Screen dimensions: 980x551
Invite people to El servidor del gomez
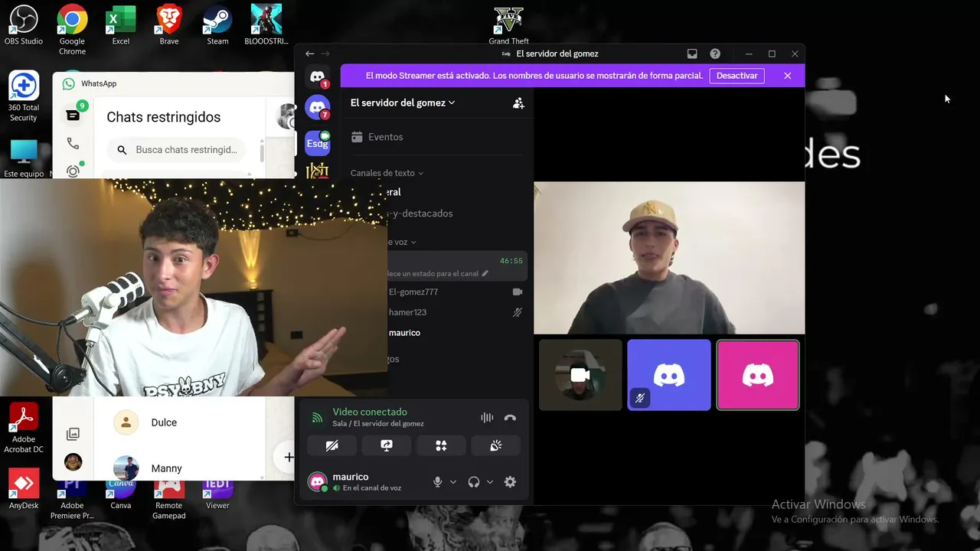[x=518, y=103]
